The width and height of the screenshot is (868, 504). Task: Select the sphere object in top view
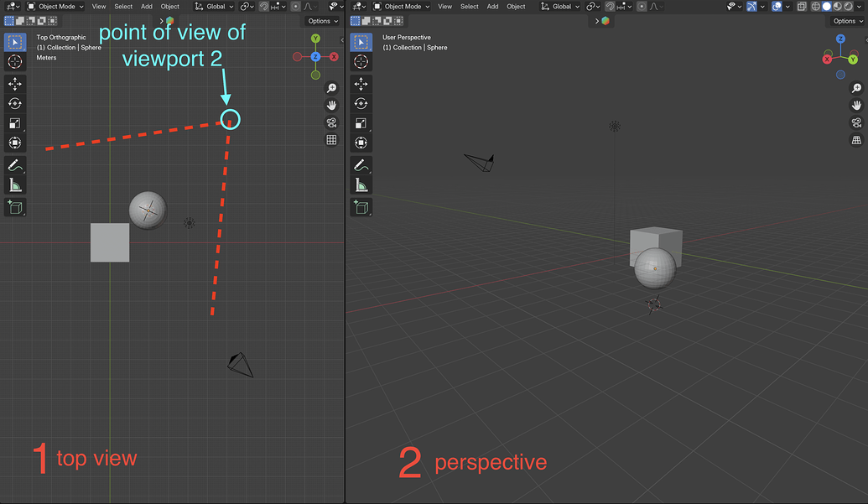[148, 210]
